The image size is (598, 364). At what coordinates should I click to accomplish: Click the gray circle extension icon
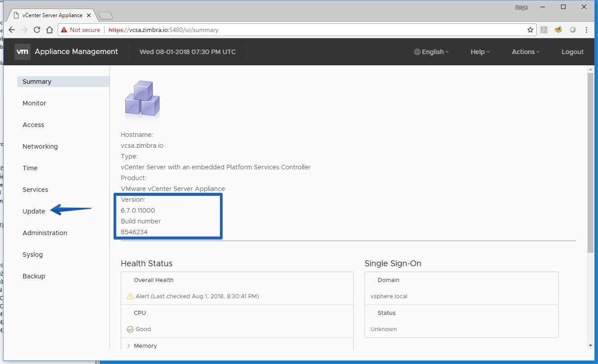[573, 30]
